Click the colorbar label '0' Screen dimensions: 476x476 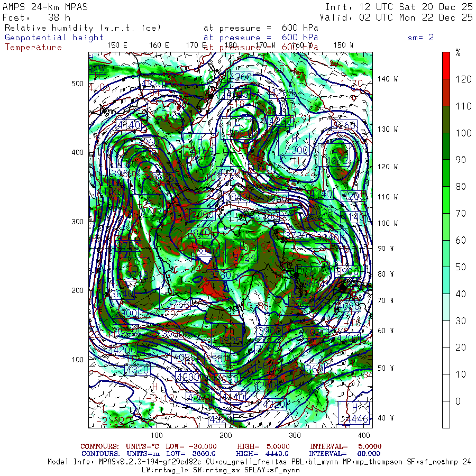458,401
